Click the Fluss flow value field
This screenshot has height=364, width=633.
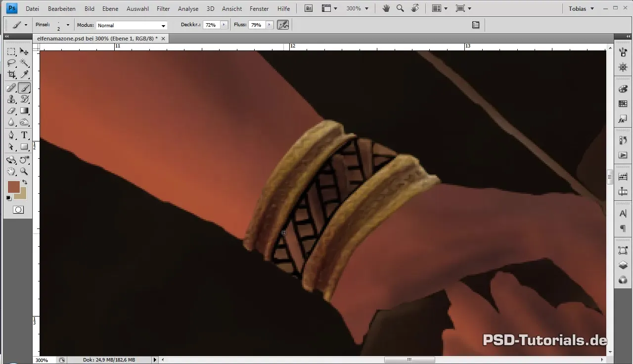pos(256,25)
